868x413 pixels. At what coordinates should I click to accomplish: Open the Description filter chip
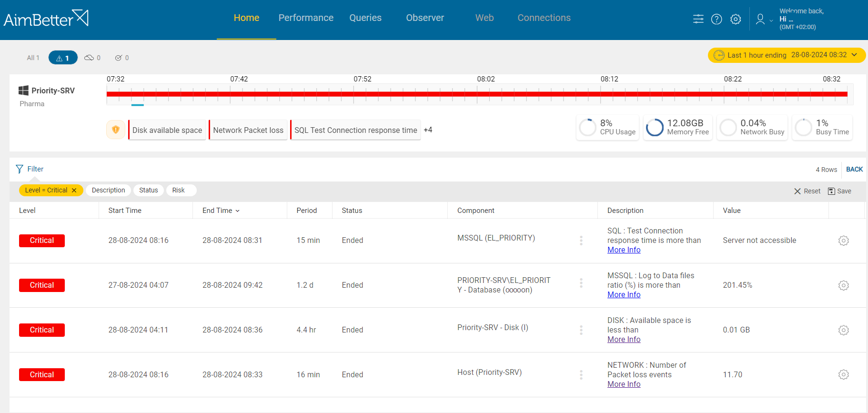tap(109, 190)
